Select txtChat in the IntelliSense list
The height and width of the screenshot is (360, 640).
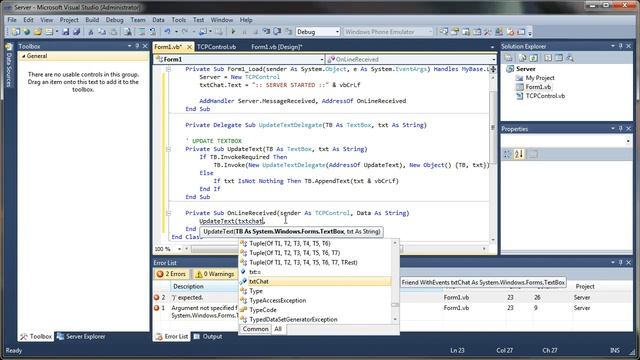point(315,282)
